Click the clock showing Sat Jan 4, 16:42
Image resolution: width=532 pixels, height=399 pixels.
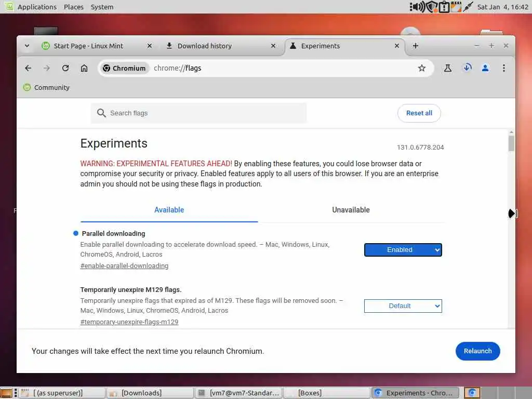(502, 7)
